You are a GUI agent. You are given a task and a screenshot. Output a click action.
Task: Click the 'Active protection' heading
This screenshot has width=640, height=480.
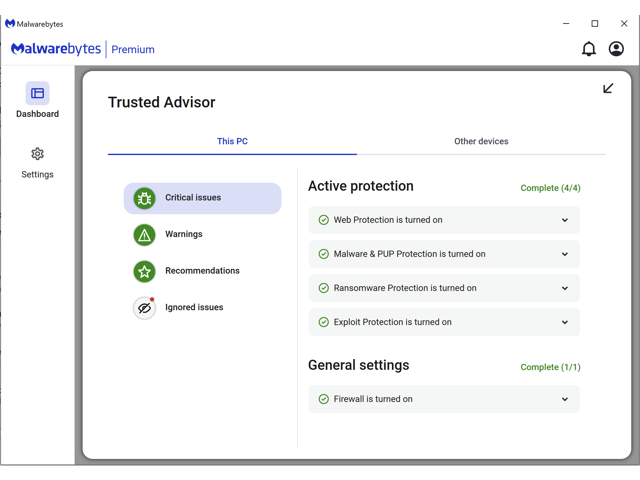(x=361, y=186)
